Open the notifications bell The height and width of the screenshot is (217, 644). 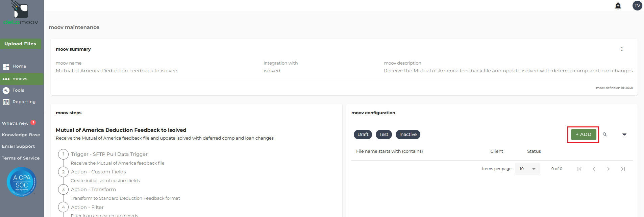(618, 6)
